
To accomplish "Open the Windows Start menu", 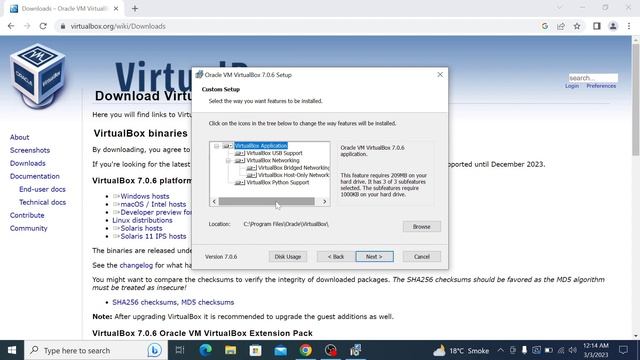I will tap(12, 350).
